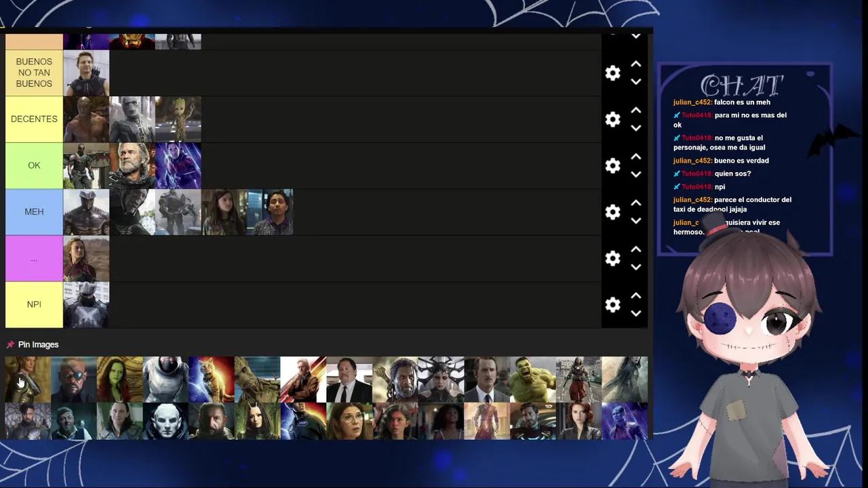The height and width of the screenshot is (488, 868).
Task: Select the man in black suit and tie
Action: pyautogui.click(x=349, y=380)
